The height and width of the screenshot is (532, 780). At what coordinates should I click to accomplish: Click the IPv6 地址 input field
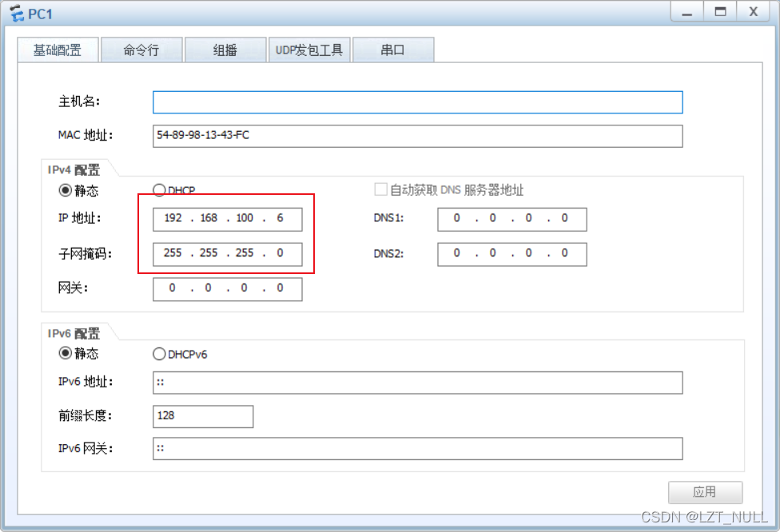point(418,383)
